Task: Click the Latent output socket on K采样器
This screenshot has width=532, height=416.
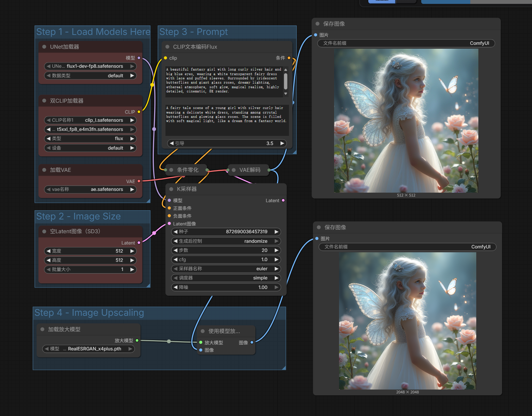Action: click(x=283, y=200)
